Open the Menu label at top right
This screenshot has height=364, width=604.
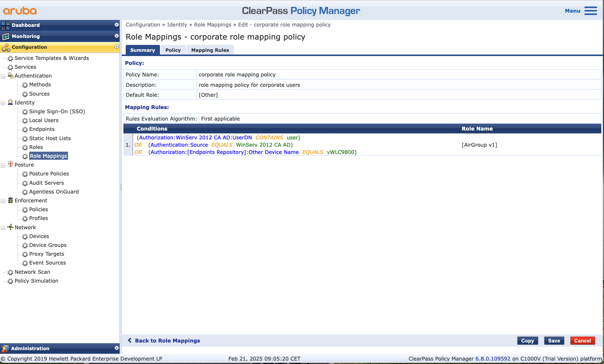click(572, 11)
